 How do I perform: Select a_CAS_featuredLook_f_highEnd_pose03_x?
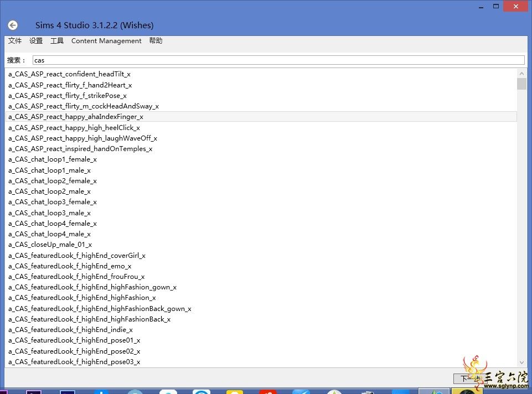point(261,361)
